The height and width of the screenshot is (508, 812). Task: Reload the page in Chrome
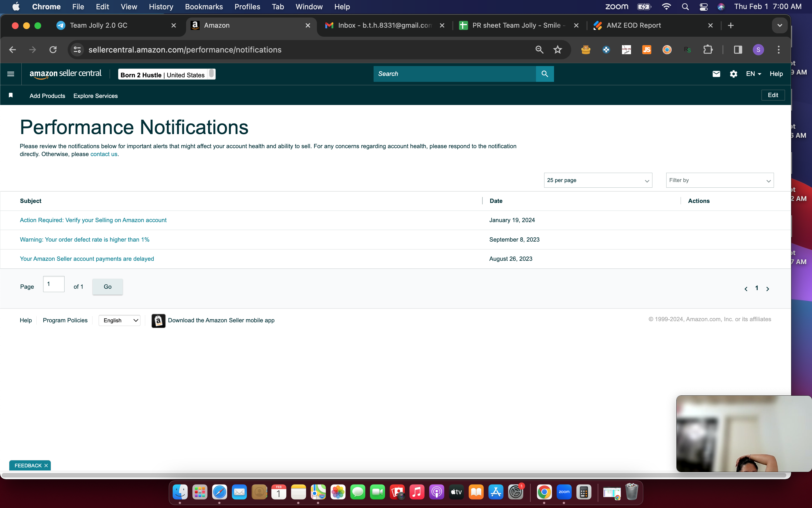[53, 50]
